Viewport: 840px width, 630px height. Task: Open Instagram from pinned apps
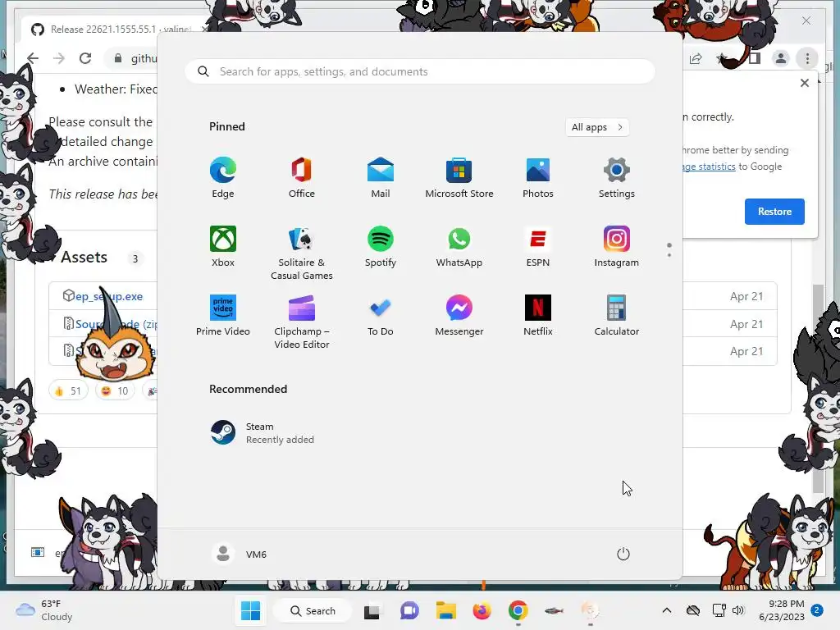pos(617,247)
